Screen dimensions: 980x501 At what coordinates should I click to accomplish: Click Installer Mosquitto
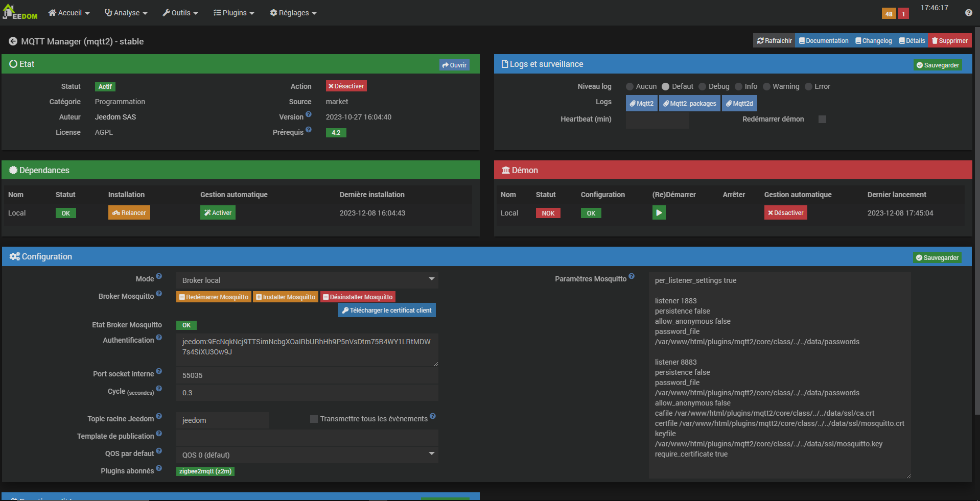tap(286, 297)
